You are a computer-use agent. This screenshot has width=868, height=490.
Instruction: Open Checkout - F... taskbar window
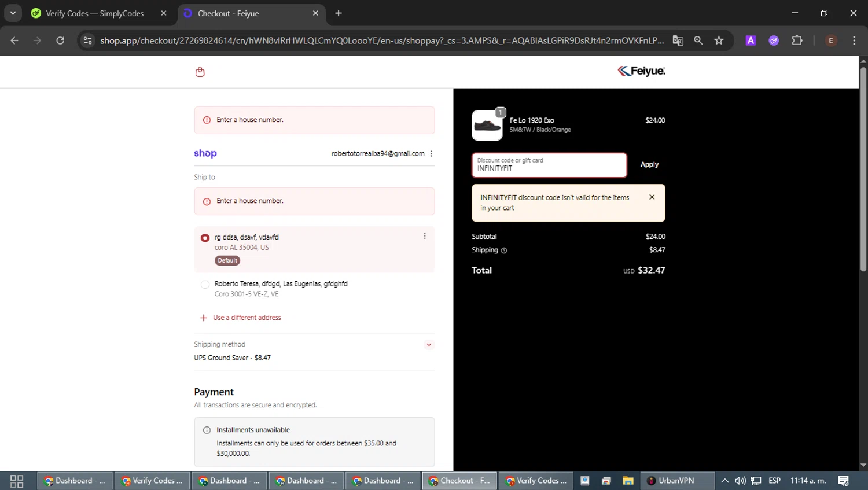pyautogui.click(x=459, y=481)
